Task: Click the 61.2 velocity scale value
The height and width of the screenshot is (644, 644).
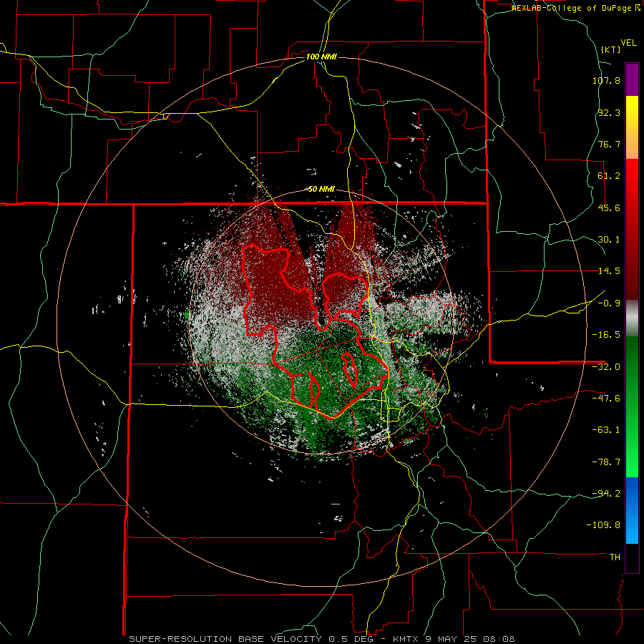Action: click(x=609, y=176)
